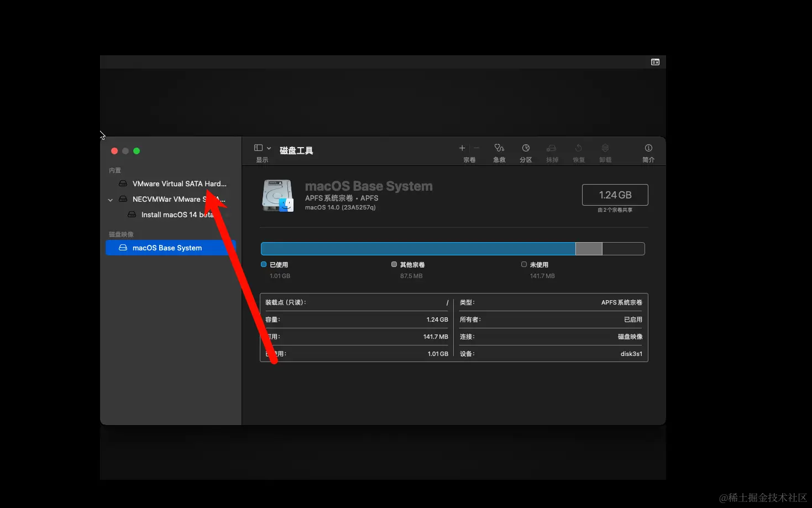Click the disk icon beside macOS Base System row
Image resolution: width=812 pixels, height=508 pixels.
coord(123,248)
